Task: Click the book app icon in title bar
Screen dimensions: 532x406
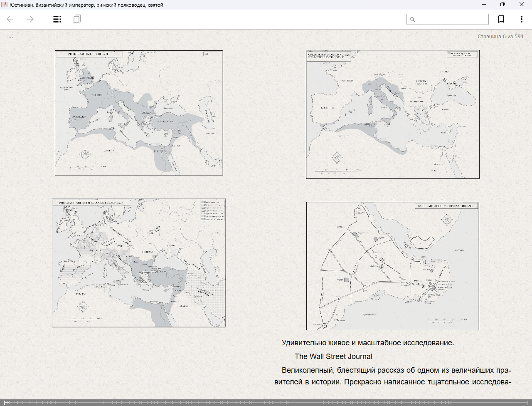Action: click(4, 5)
